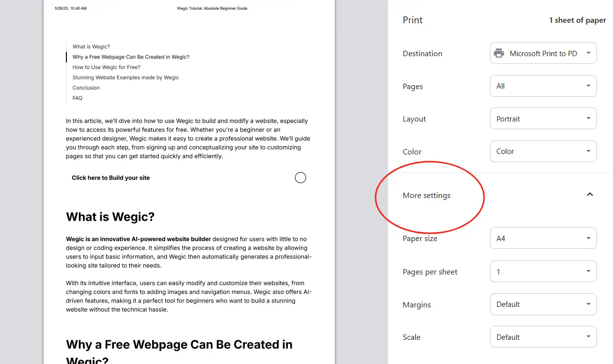This screenshot has height=364, width=613.
Task: Click the printer icon in Destination field
Action: pyautogui.click(x=499, y=53)
